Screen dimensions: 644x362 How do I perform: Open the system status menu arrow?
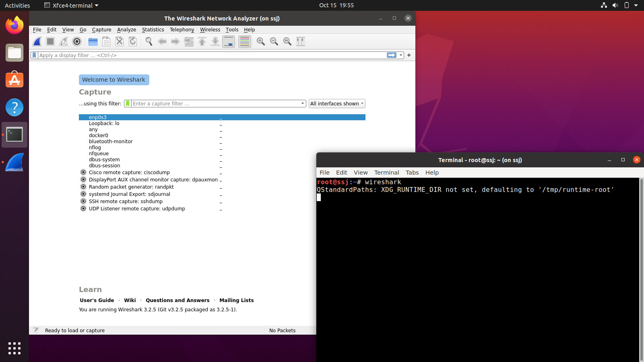click(636, 5)
